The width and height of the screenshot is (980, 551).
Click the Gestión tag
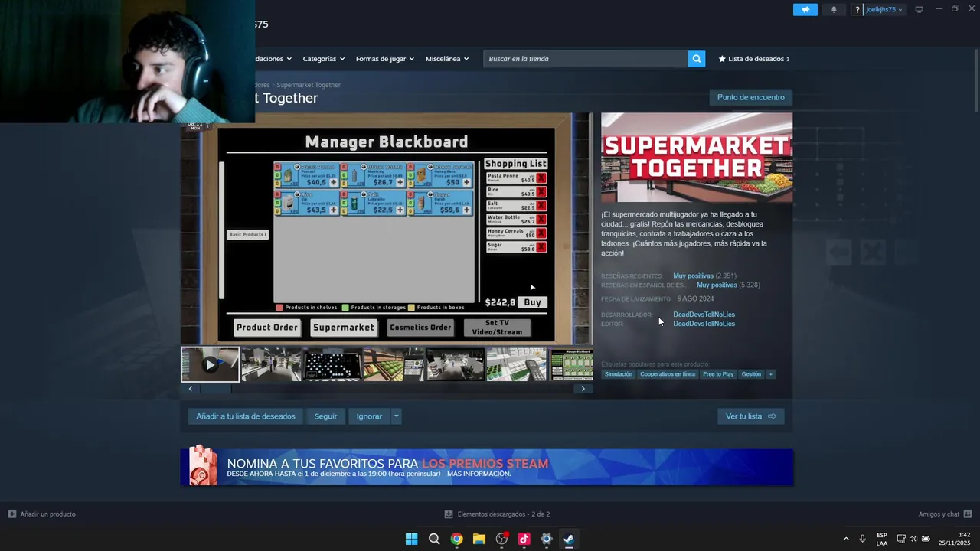coord(751,374)
